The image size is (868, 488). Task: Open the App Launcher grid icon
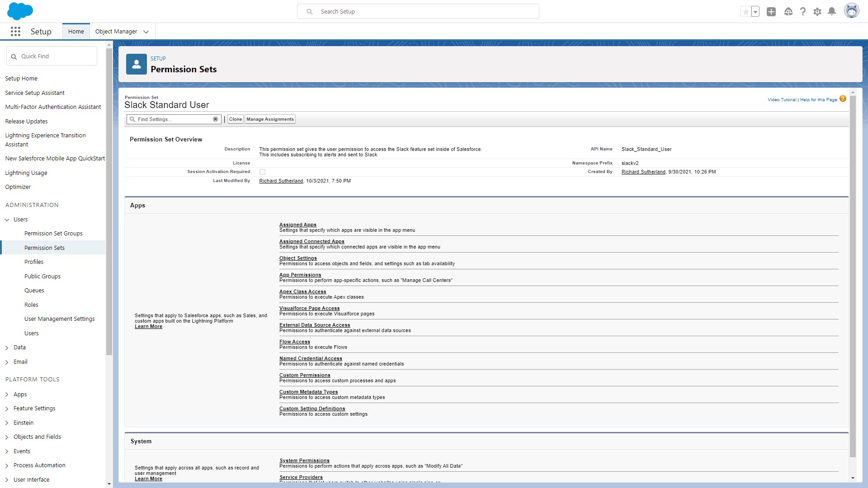15,31
